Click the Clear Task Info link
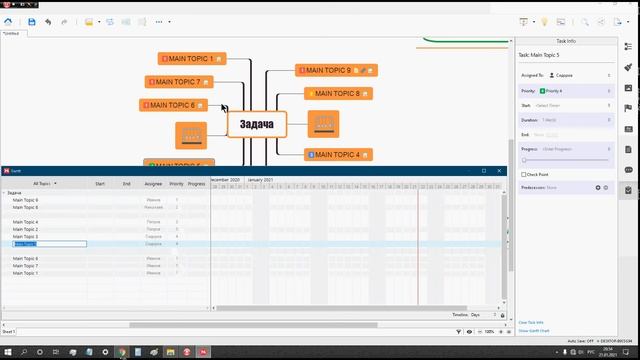The width and height of the screenshot is (640, 360). pos(531,322)
